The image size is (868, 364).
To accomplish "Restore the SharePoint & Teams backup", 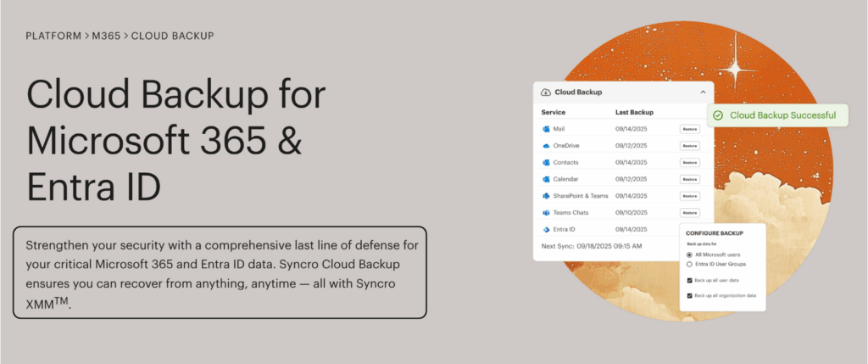I will (690, 195).
